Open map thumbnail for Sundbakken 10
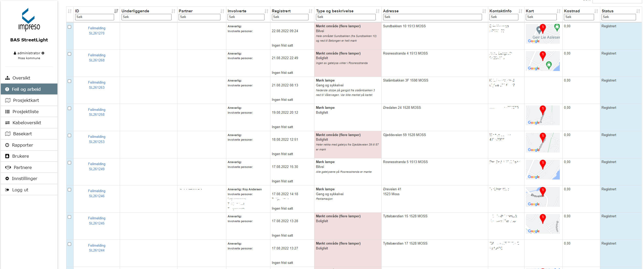644x269 pixels. 542,34
